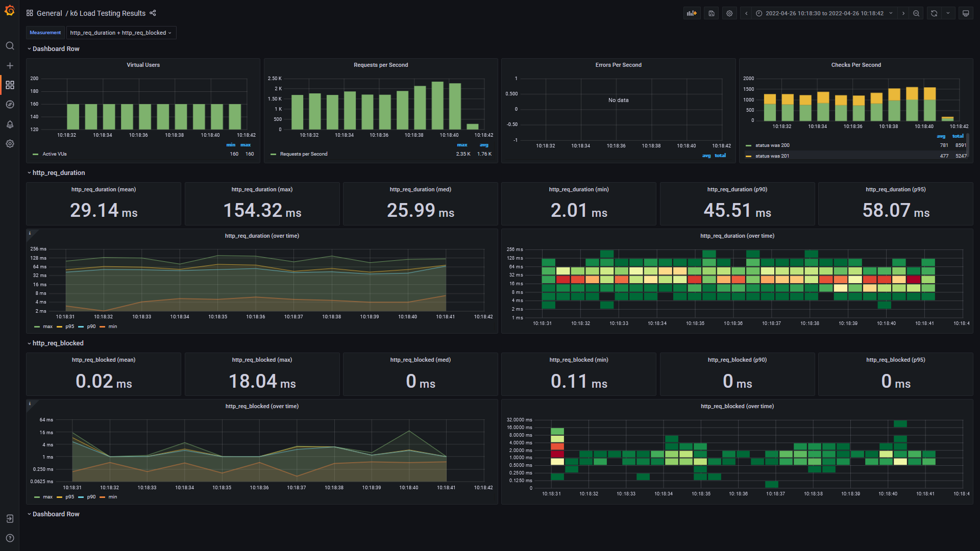The width and height of the screenshot is (980, 551).
Task: Open the Grafana home logo
Action: (x=10, y=11)
